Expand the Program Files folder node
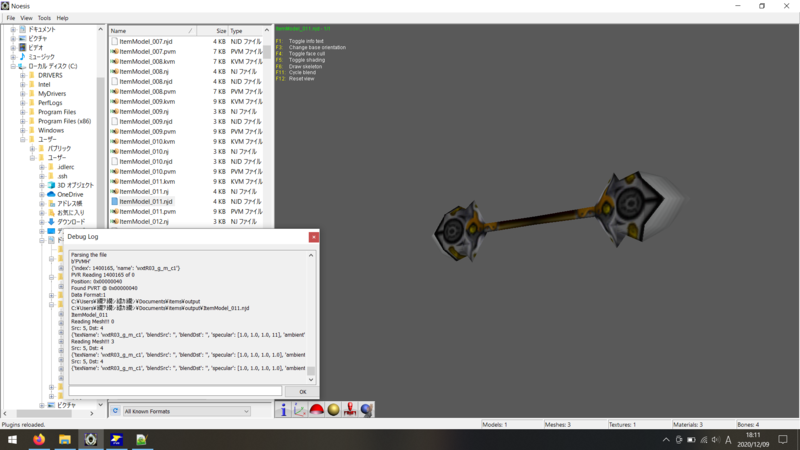Image resolution: width=800 pixels, height=450 pixels. 22,112
